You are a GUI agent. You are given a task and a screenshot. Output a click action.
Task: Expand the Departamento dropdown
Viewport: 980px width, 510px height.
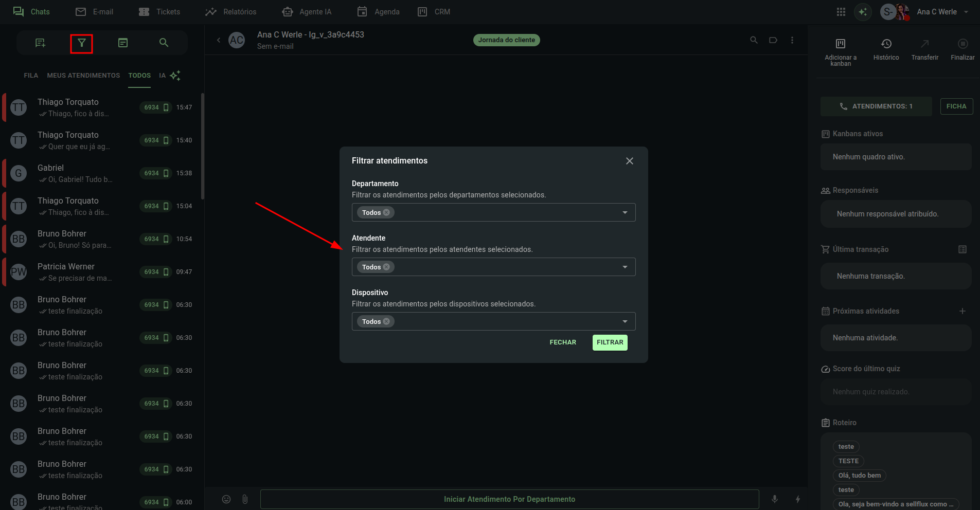pyautogui.click(x=625, y=213)
